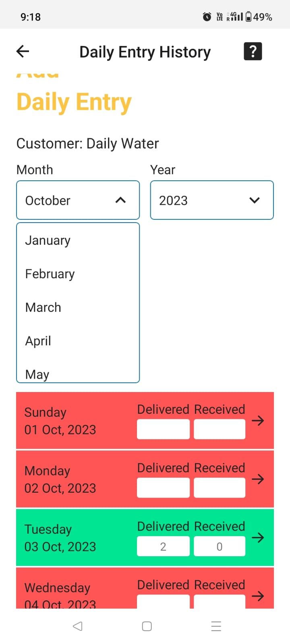This screenshot has width=290, height=644.
Task: Open Wednesday 04 Oct entry arrow
Action: coord(258,596)
